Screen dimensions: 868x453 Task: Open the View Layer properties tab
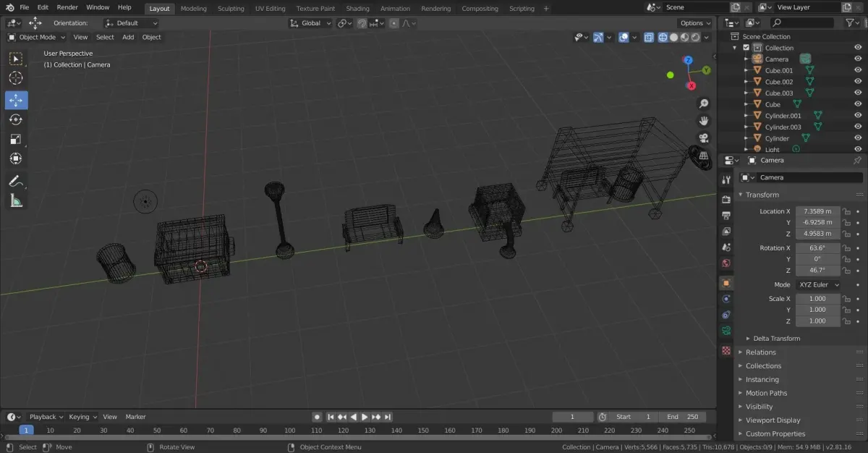pyautogui.click(x=726, y=232)
